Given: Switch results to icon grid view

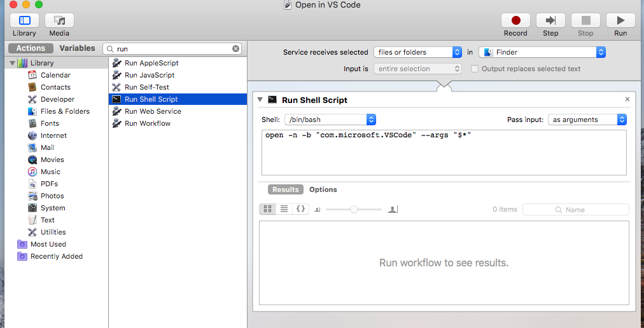Looking at the screenshot, I should (x=267, y=209).
